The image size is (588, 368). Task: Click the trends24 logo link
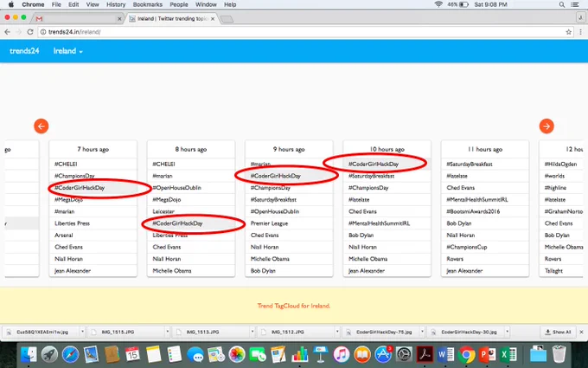point(24,51)
